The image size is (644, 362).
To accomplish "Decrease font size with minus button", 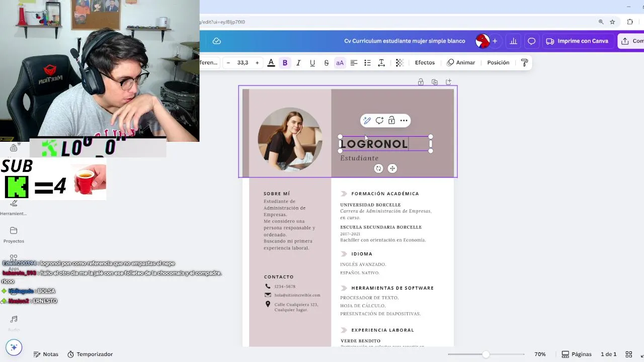I will 228,63.
